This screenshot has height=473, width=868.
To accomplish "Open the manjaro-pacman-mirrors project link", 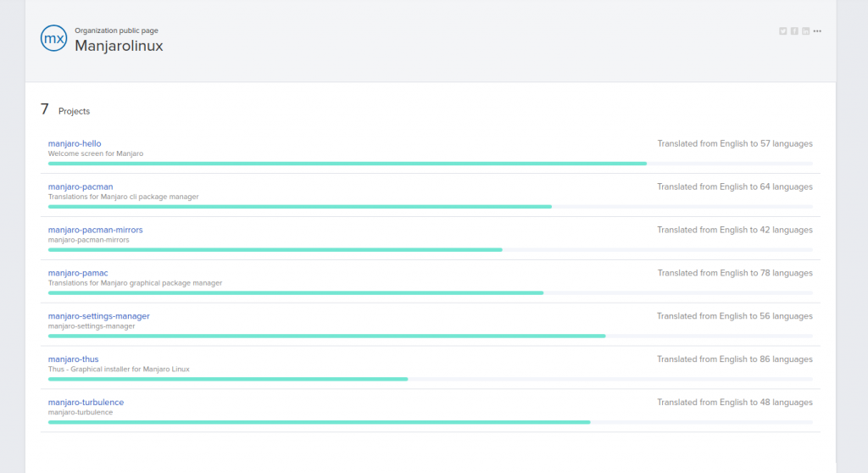I will click(x=95, y=230).
